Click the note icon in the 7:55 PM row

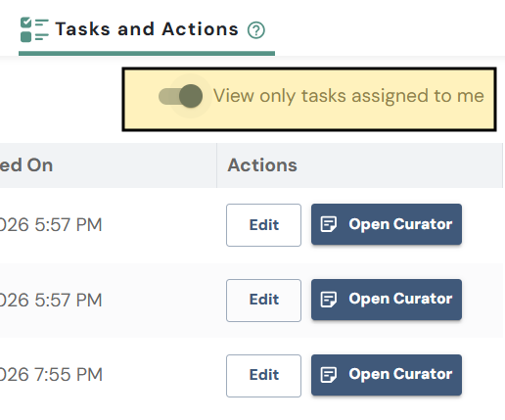tap(328, 375)
